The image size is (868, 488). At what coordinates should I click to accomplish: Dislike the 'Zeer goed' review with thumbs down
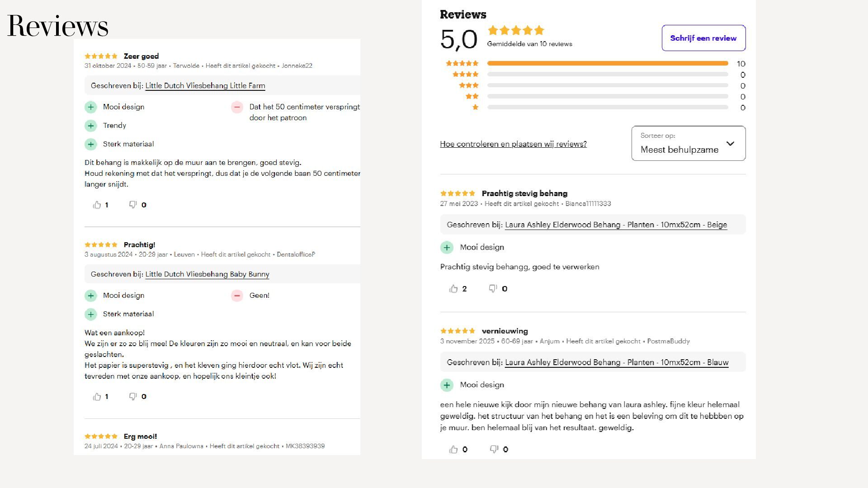pyautogui.click(x=133, y=205)
